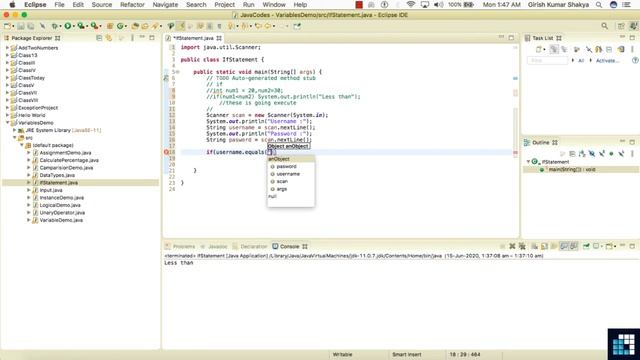The height and width of the screenshot is (360, 640).
Task: Click the Task List Find input field
Action: pyautogui.click(x=547, y=60)
